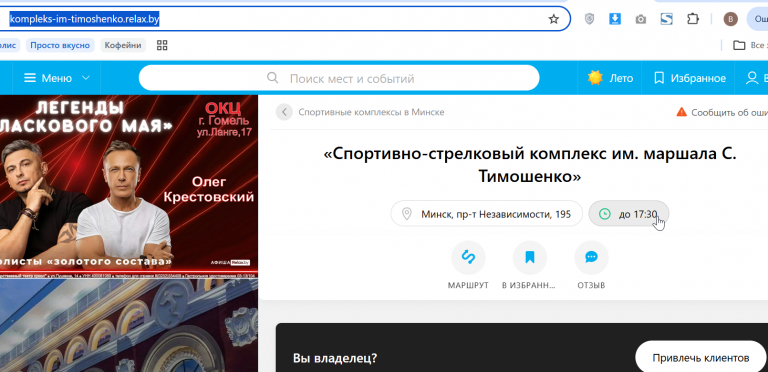The width and height of the screenshot is (768, 372).
Task: Click the address Минск, пр-т Независимости, 195
Action: point(486,214)
